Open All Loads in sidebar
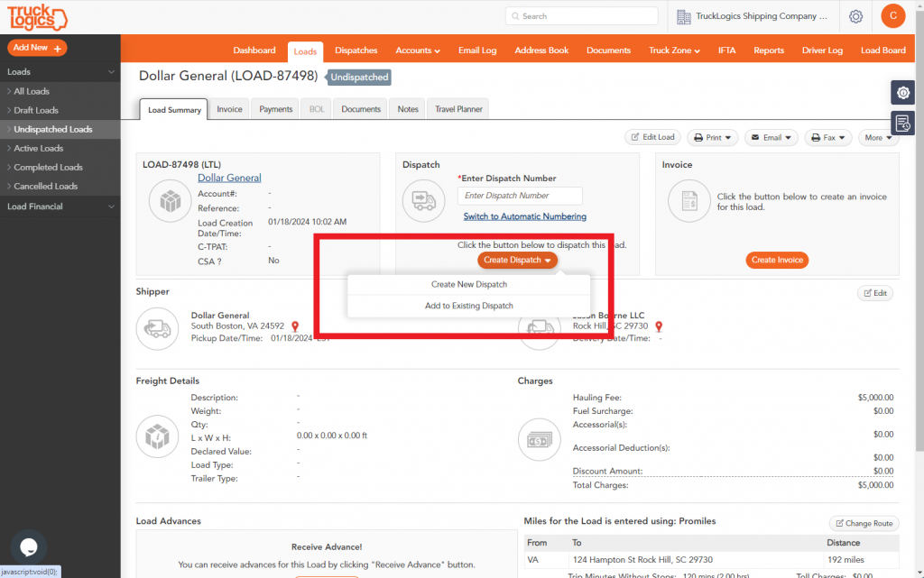Image resolution: width=924 pixels, height=578 pixels. point(60,91)
